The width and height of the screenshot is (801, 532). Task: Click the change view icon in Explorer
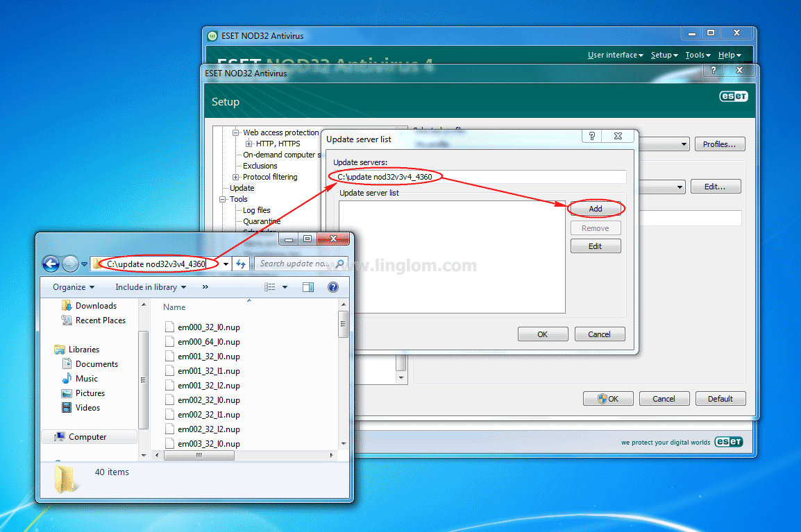click(x=270, y=287)
